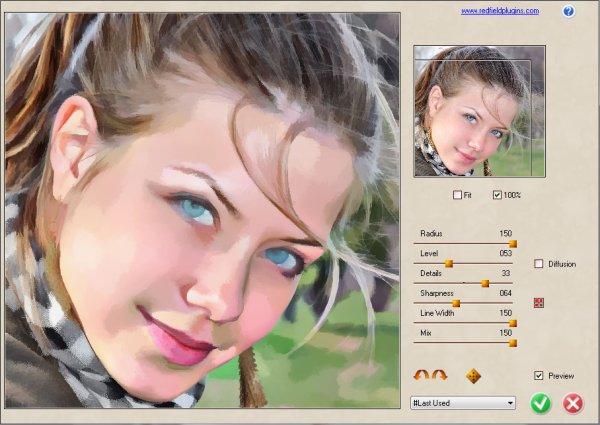Enable the Fit checkbox

pyautogui.click(x=457, y=195)
